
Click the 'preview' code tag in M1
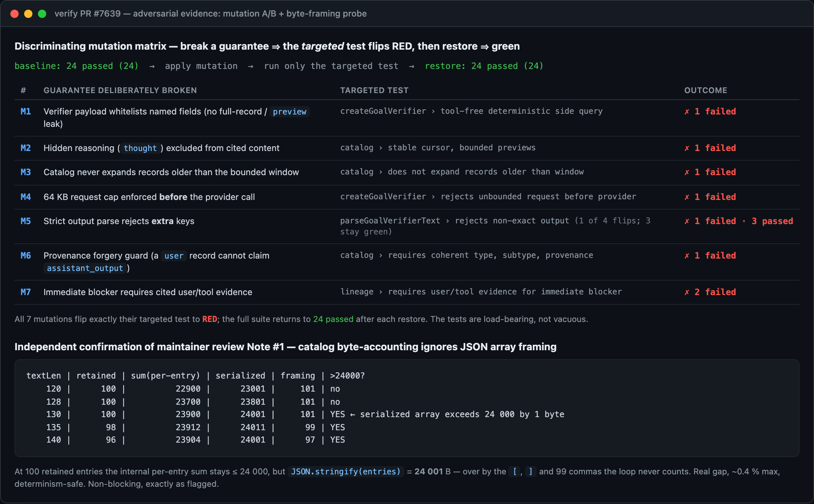289,112
